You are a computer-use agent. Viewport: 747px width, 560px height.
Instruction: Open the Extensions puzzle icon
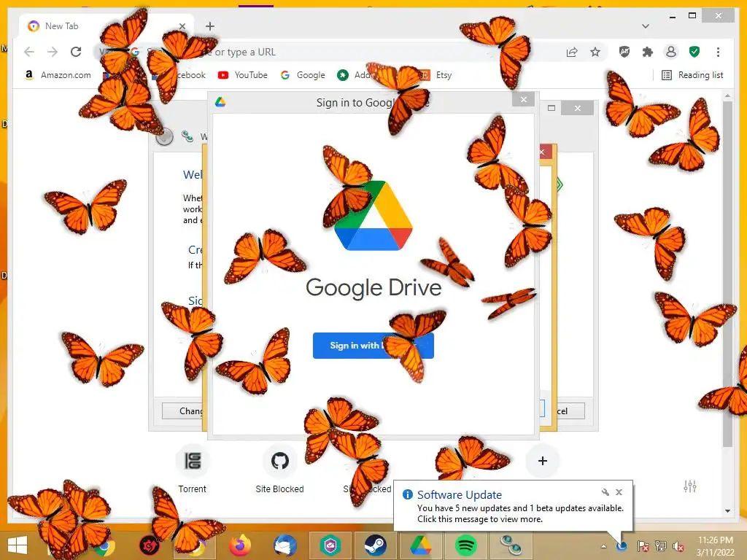pos(648,52)
